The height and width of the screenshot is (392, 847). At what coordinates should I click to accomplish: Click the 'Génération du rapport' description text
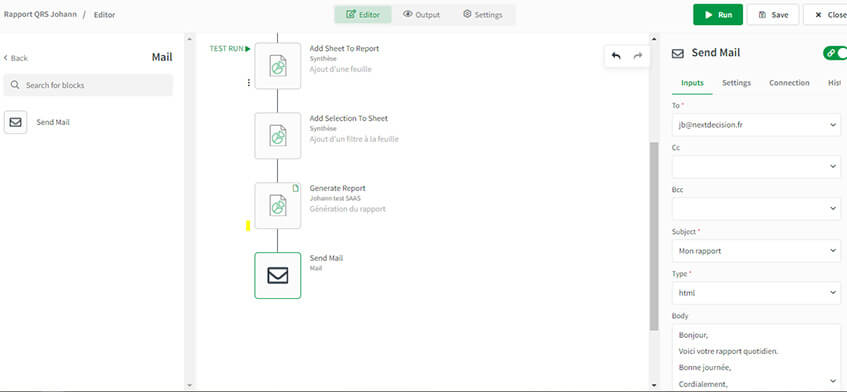(347, 209)
